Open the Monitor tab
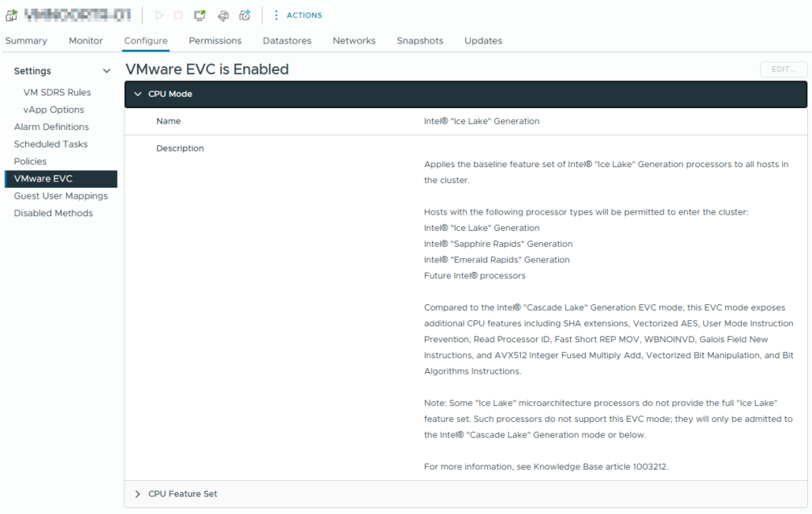 85,40
